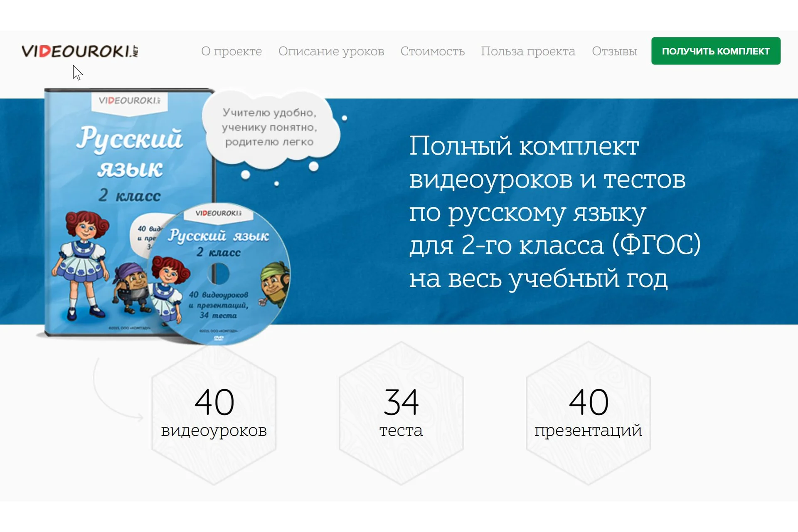
Task: Click the speech cloud 'Учителю удобно'
Action: [269, 127]
